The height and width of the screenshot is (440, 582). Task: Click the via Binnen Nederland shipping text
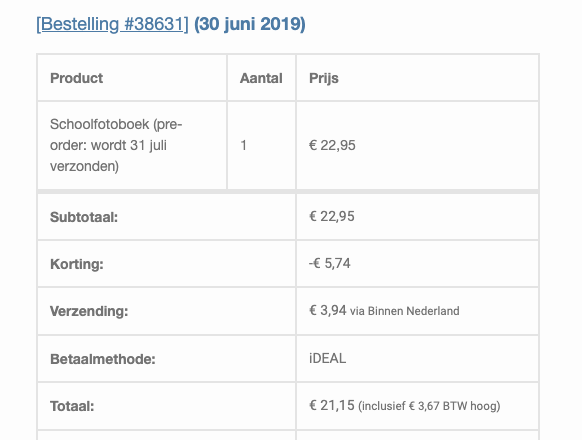pos(405,311)
